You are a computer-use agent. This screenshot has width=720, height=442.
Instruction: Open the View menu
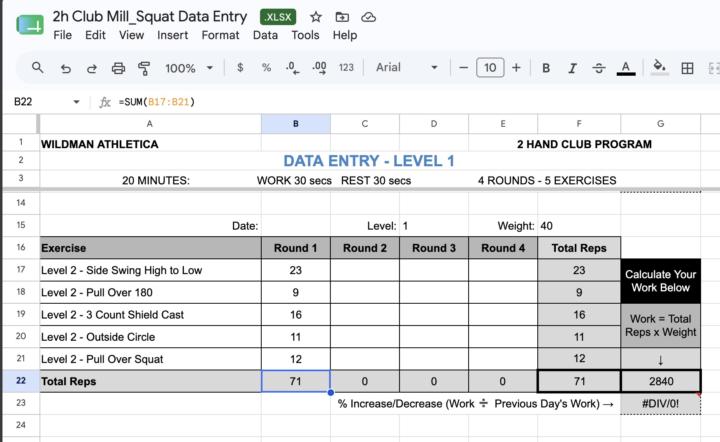coord(131,35)
